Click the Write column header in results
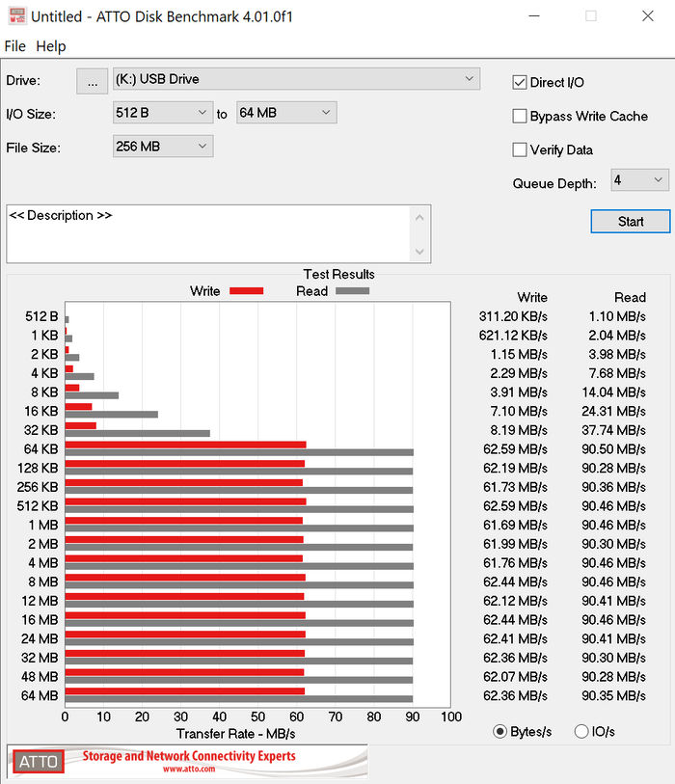675x784 pixels. click(x=532, y=298)
